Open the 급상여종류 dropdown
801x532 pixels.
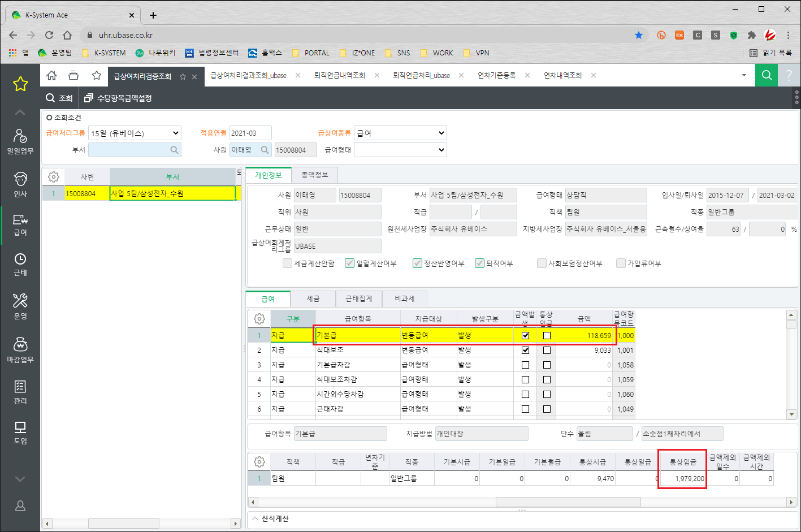click(400, 133)
